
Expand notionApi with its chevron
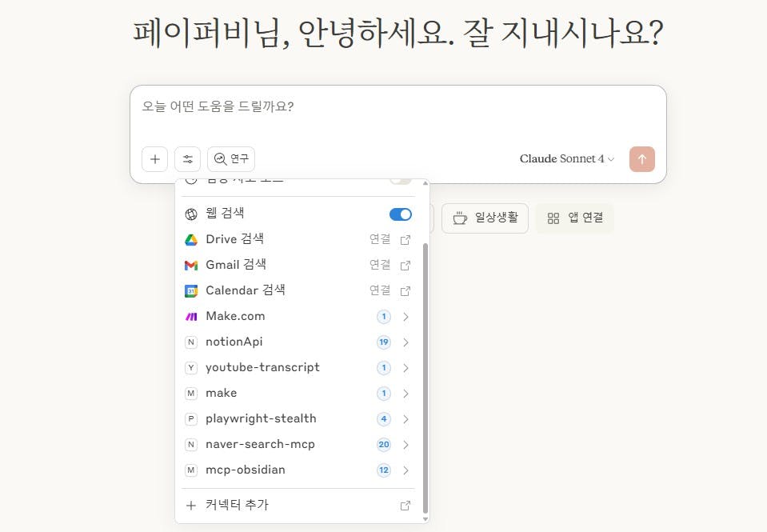tap(405, 342)
